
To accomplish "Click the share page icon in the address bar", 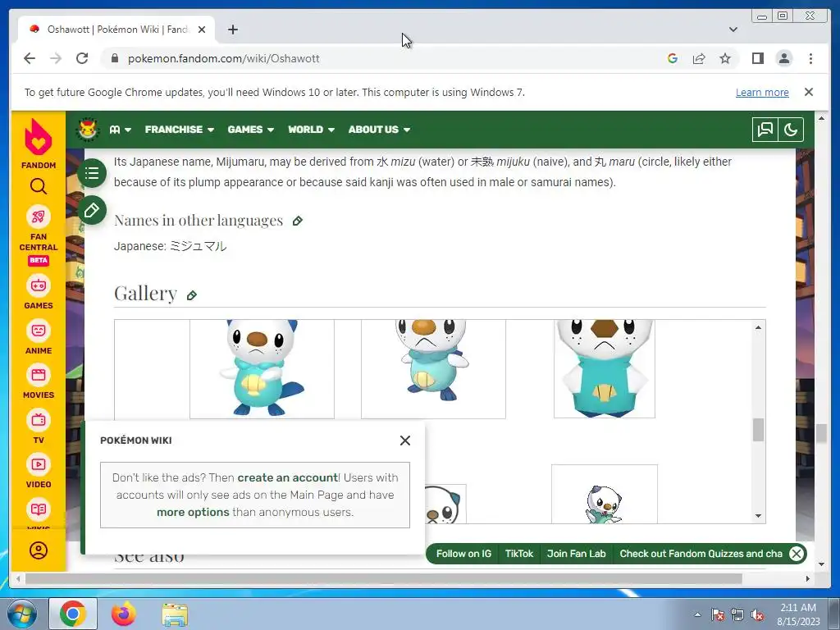I will 699,58.
